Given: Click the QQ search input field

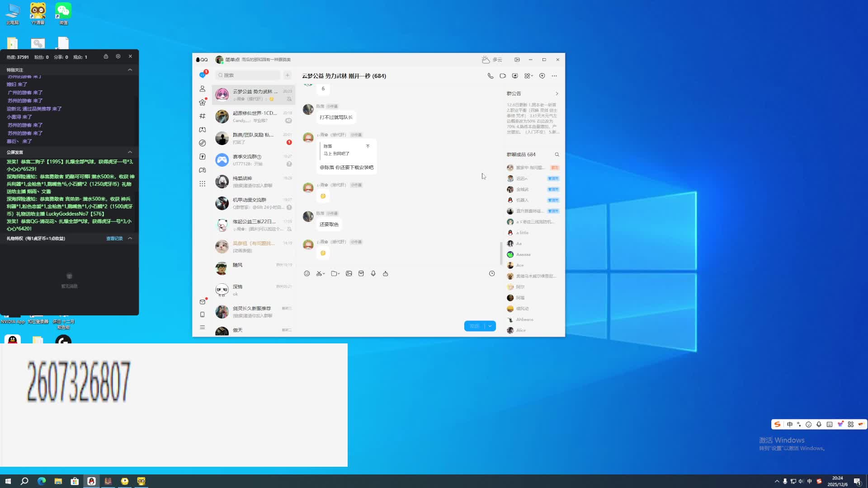Looking at the screenshot, I should (x=248, y=75).
